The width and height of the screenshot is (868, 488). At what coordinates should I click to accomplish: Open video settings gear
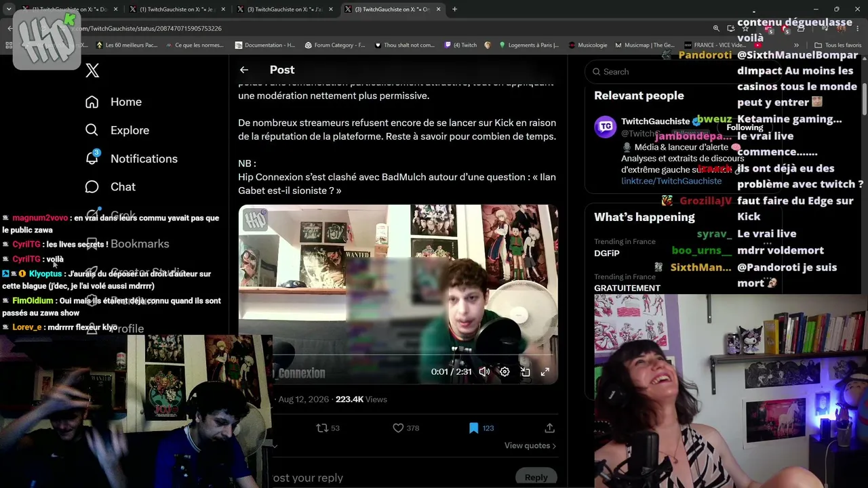[x=505, y=371]
